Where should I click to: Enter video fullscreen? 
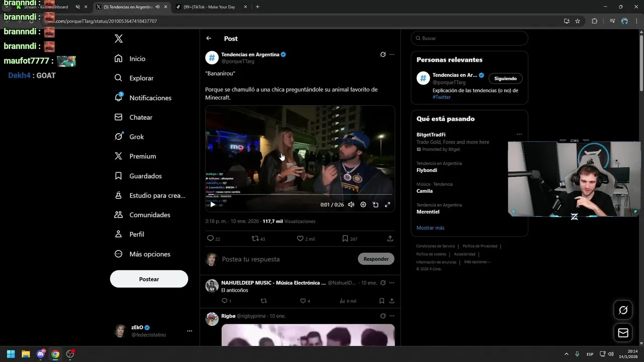pos(387,205)
